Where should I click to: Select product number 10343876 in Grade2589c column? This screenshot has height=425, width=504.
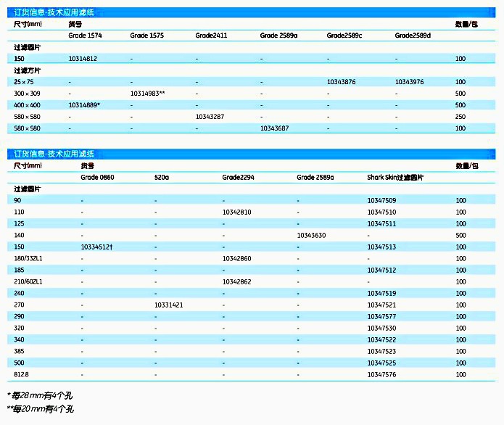coord(341,82)
